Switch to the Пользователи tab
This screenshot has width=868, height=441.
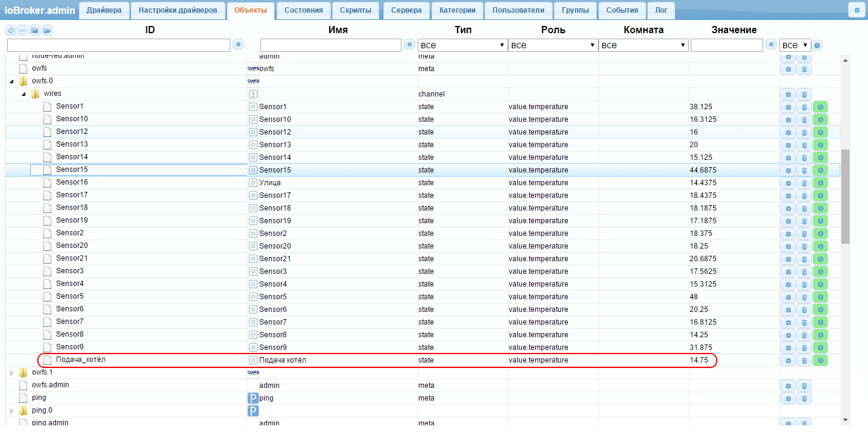[x=518, y=10]
